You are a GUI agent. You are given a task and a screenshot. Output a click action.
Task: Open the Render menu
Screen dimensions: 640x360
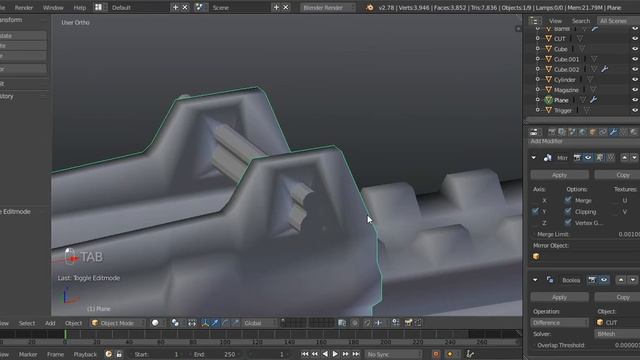point(24,7)
